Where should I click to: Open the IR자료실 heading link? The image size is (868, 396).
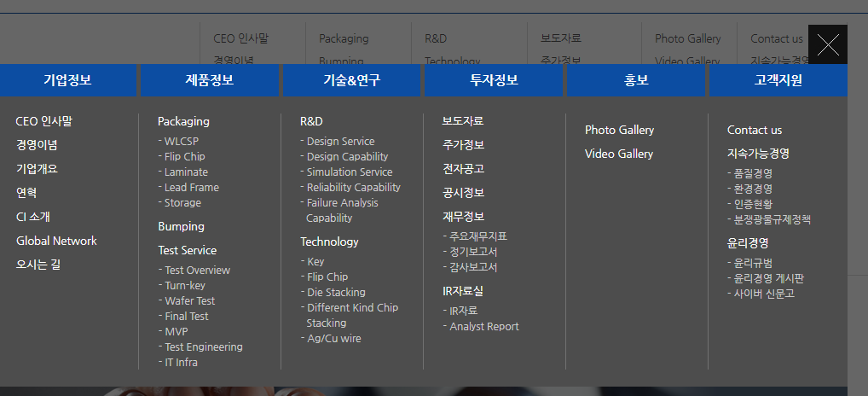[463, 291]
